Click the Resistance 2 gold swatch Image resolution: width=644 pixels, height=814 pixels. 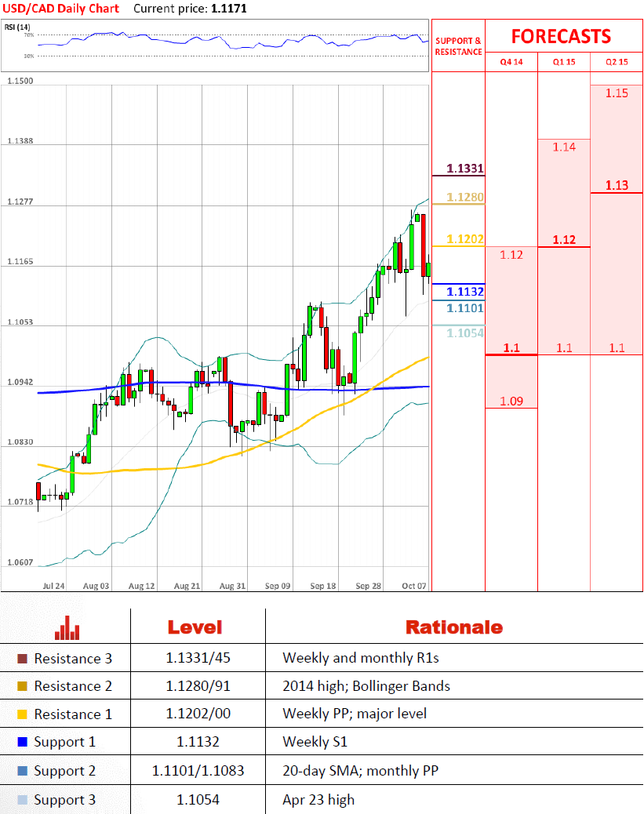[22, 686]
